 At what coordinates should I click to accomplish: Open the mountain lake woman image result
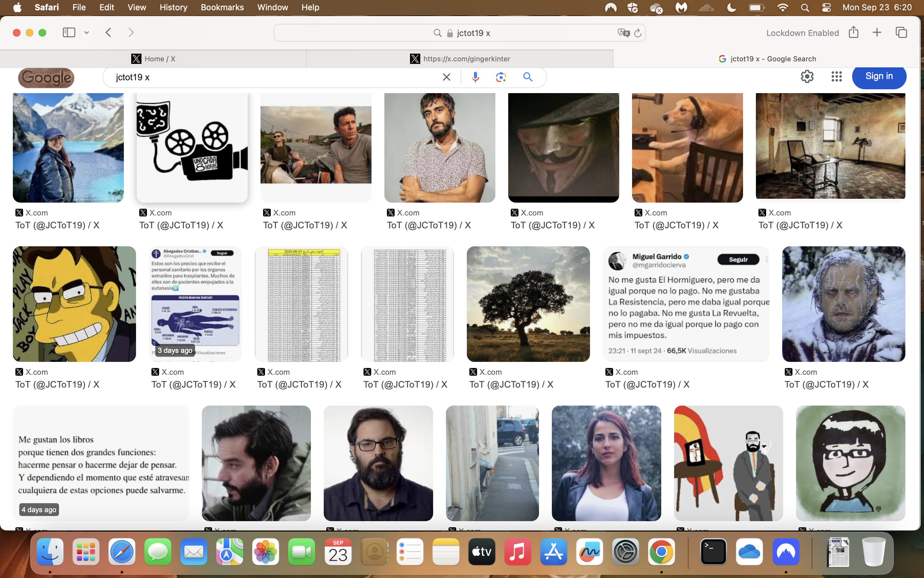click(68, 148)
